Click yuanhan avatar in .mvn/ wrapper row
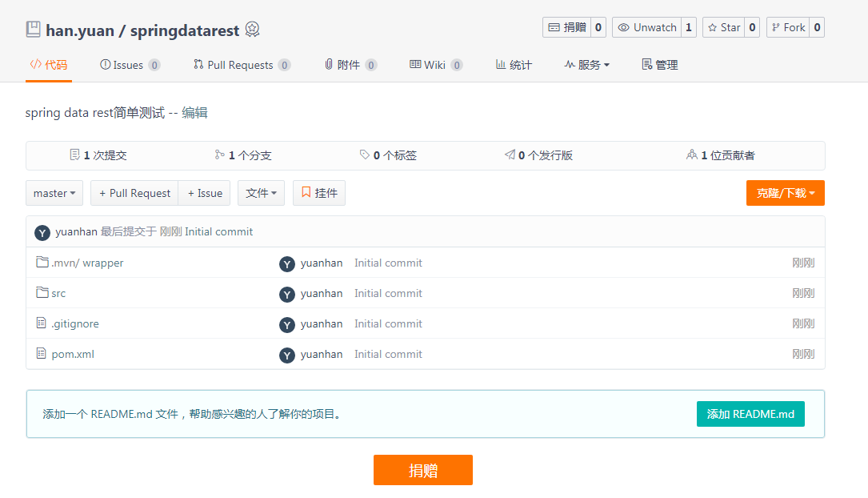The image size is (868, 498). (286, 264)
